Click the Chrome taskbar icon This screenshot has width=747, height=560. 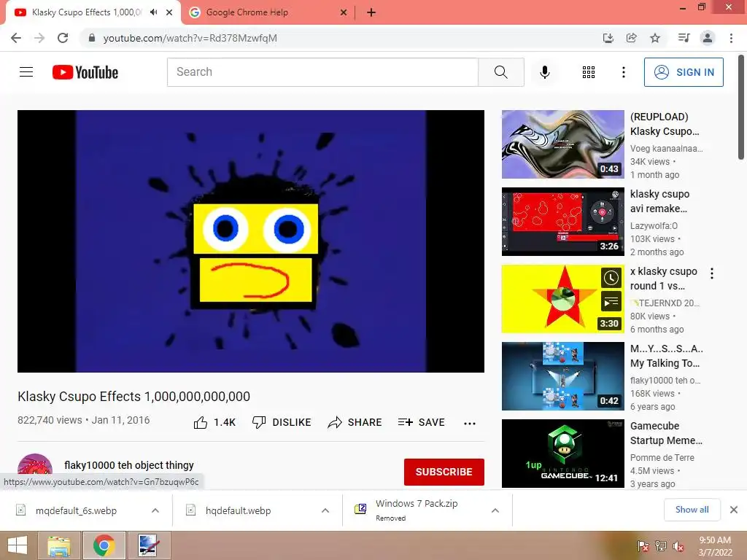coord(104,545)
